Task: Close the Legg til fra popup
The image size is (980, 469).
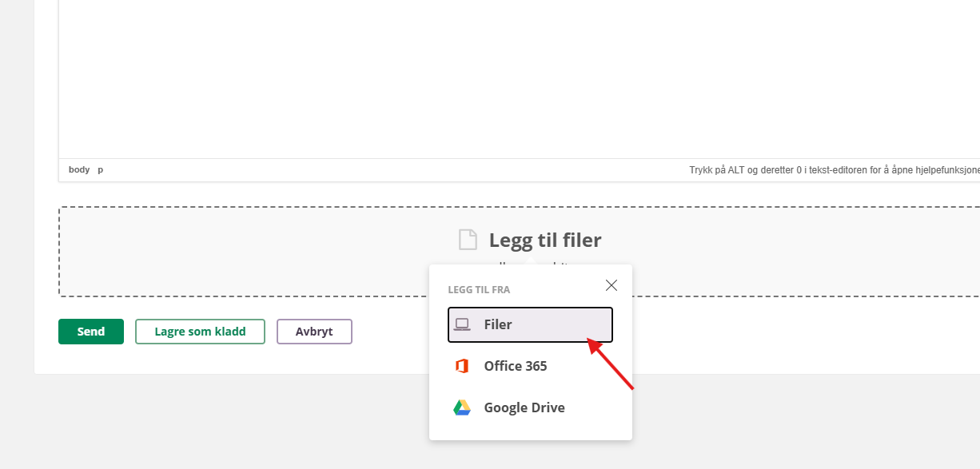Action: [x=612, y=285]
